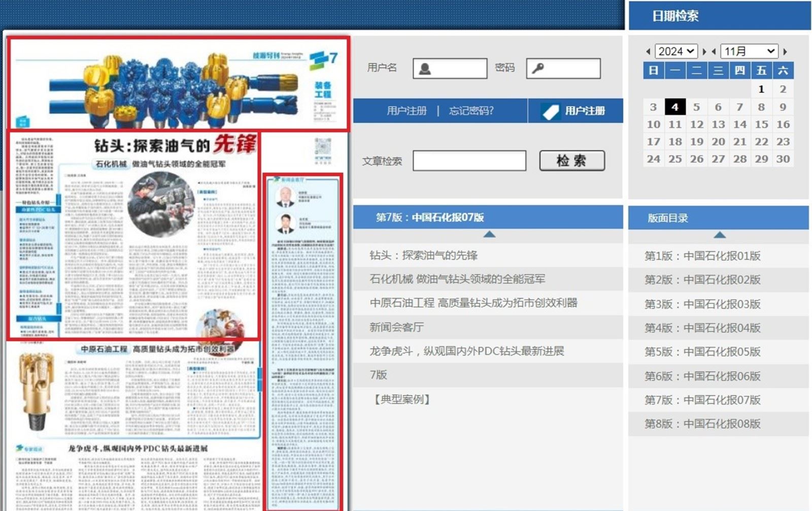The width and height of the screenshot is (812, 511).
Task: Click the 忘记密码? link
Action: tap(471, 111)
